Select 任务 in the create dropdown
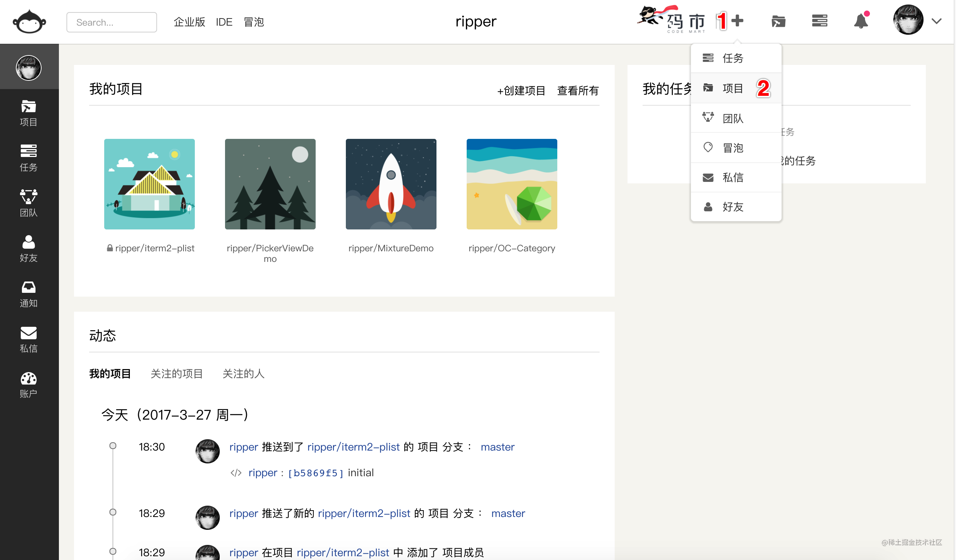Image resolution: width=956 pixels, height=560 pixels. pos(736,58)
